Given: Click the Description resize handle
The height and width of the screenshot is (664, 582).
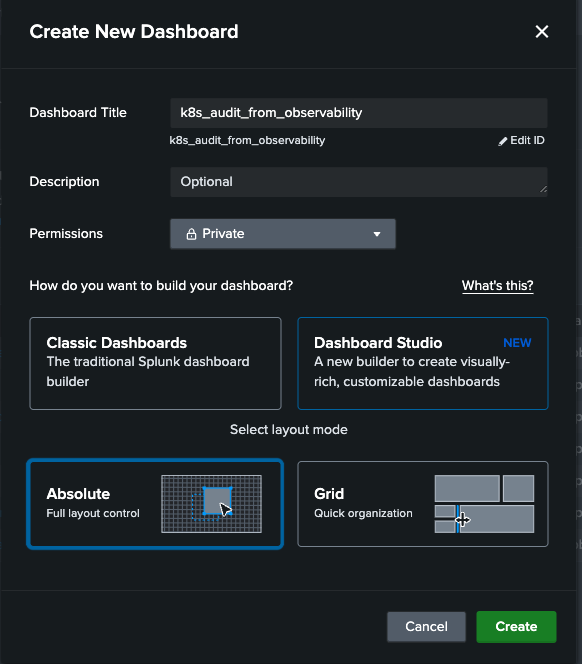Looking at the screenshot, I should click(543, 189).
